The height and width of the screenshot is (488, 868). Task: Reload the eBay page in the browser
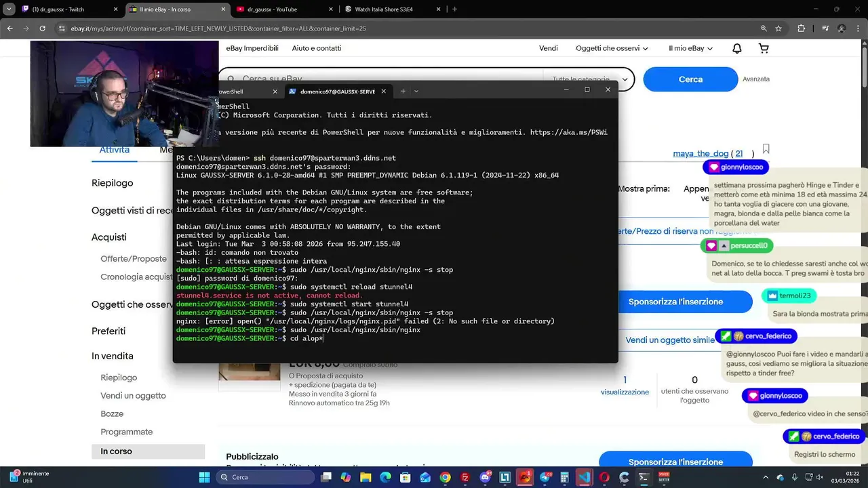[42, 28]
